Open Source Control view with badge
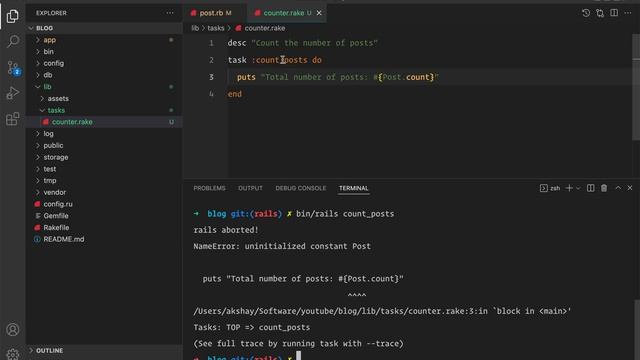Viewport: 640px width, 360px height. 13,68
